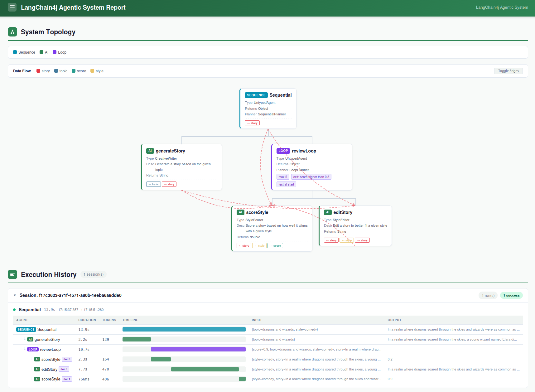Image resolution: width=535 pixels, height=392 pixels.
Task: Toggle the score data flow legend item
Action: (79, 71)
